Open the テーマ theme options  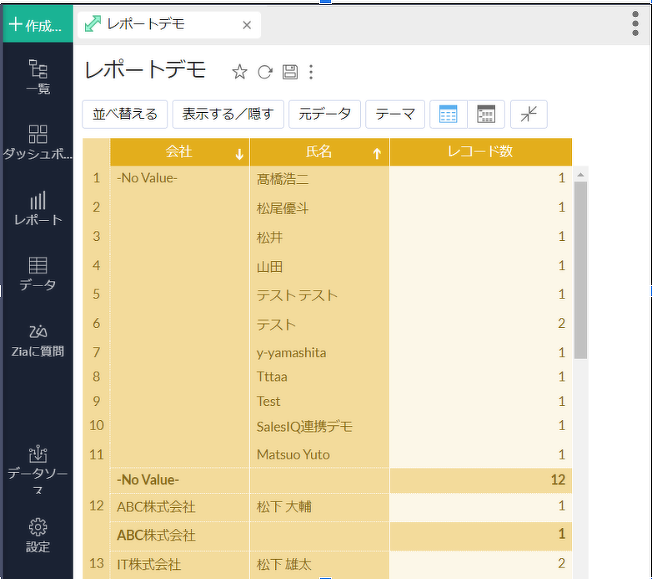point(395,114)
